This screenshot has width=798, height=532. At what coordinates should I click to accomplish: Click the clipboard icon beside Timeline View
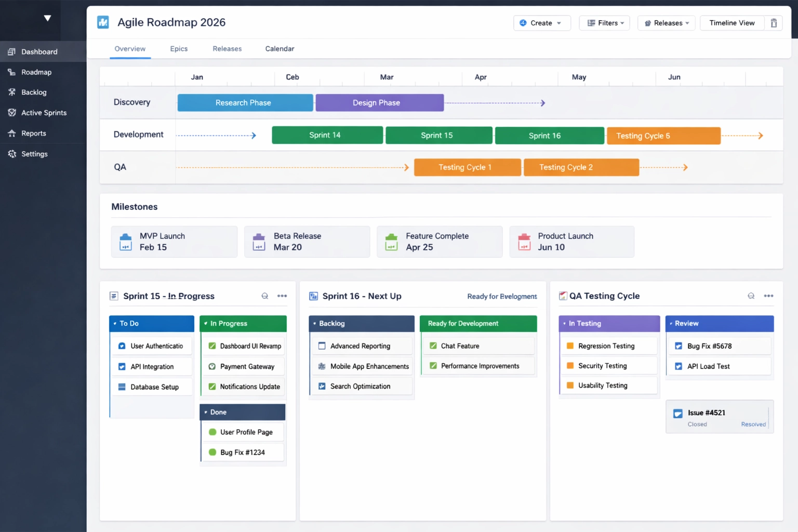click(774, 23)
